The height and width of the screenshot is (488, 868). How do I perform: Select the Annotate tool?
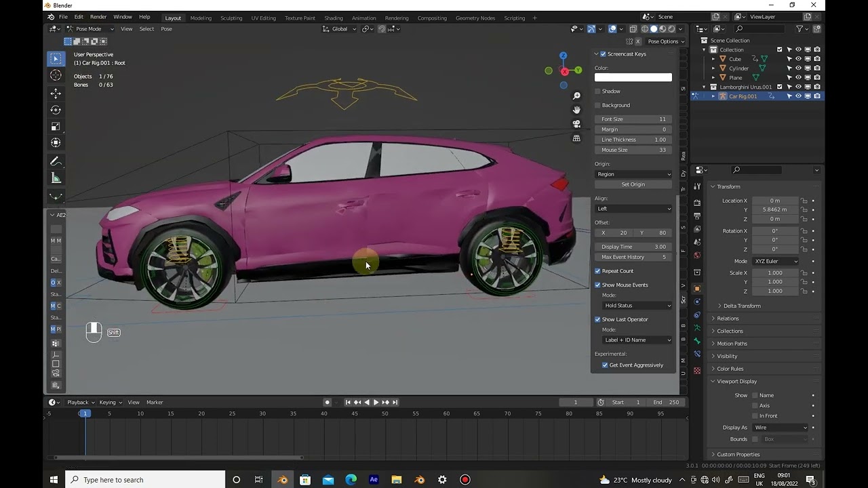(56, 161)
